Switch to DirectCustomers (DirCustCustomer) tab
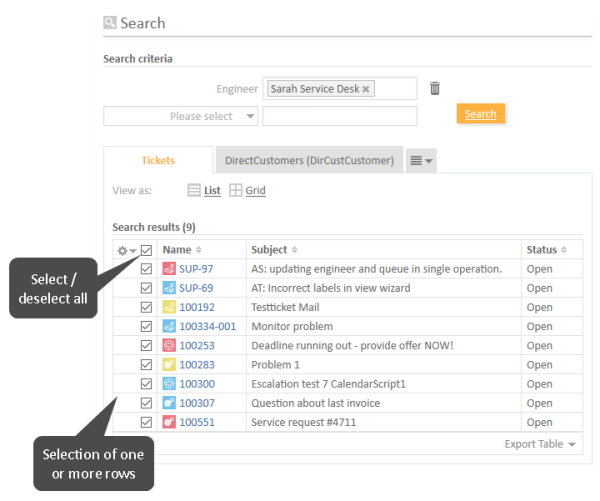This screenshot has width=600, height=501. [309, 160]
